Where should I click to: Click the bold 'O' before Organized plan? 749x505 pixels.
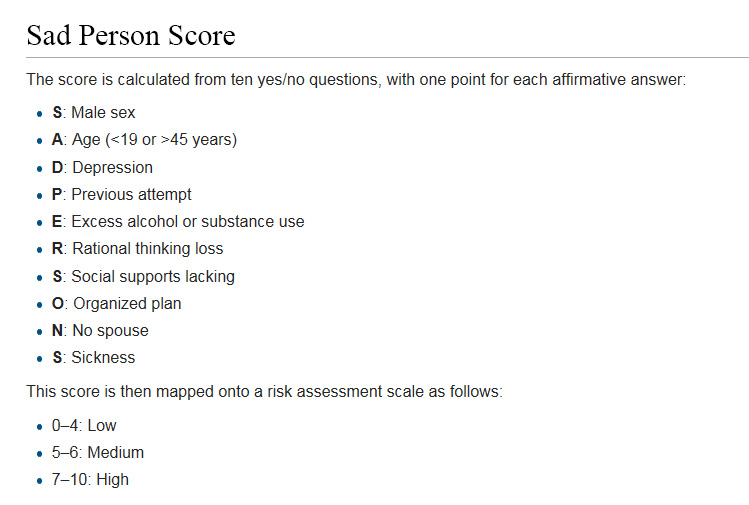pyautogui.click(x=58, y=303)
